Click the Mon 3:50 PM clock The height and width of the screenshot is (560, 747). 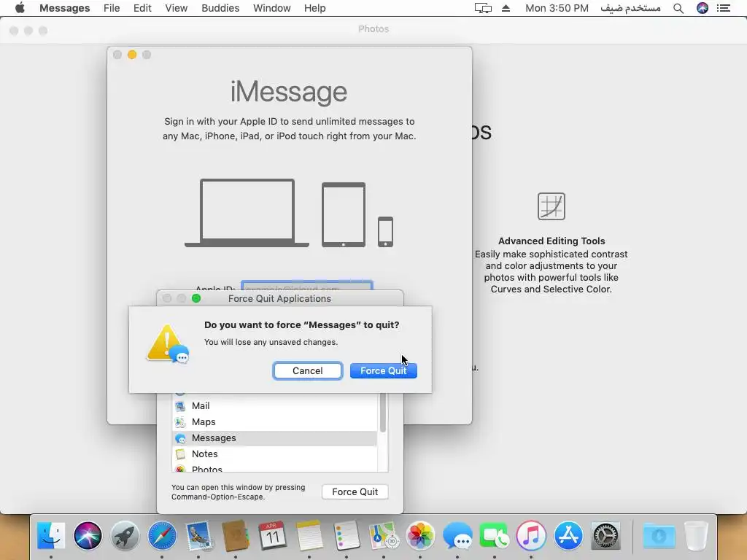point(557,8)
